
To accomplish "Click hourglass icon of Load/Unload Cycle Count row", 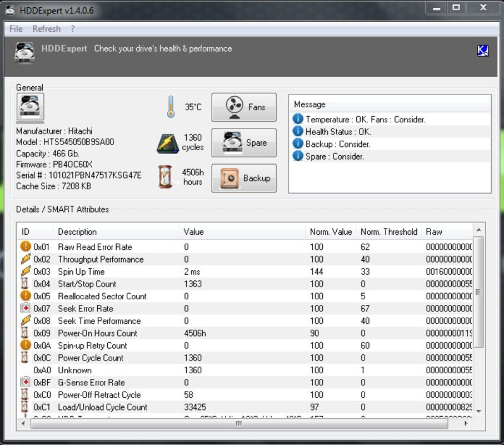I will coord(24,407).
